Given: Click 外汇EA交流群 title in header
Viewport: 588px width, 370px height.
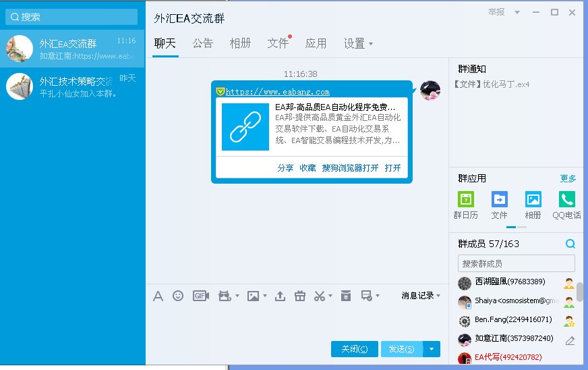Looking at the screenshot, I should [189, 18].
